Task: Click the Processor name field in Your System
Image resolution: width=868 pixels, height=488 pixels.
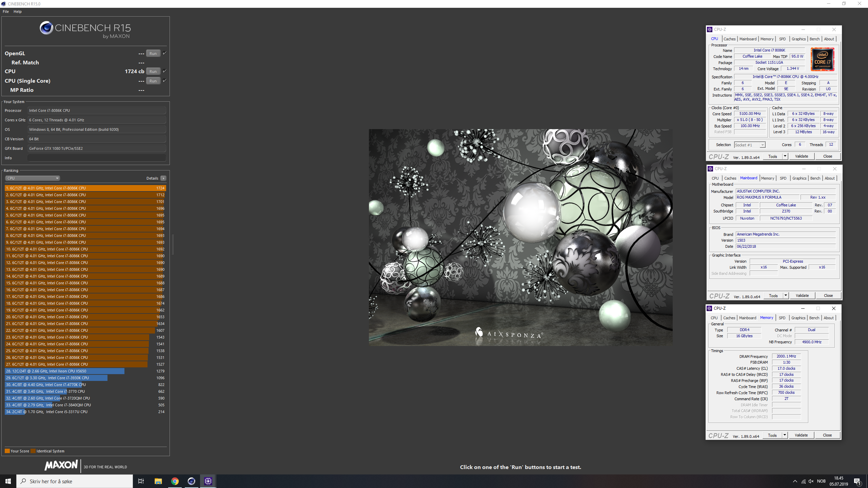Action: pos(97,110)
